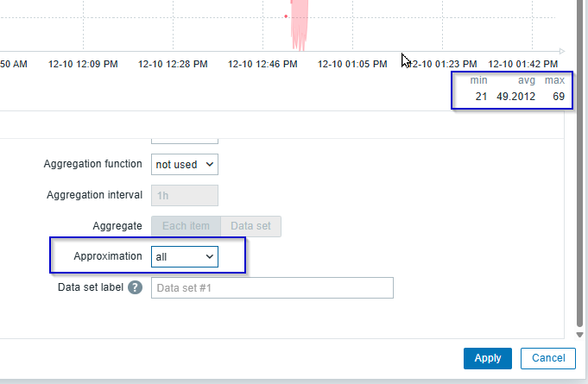Click the 12-10 12:46 PM time label
This screenshot has height=384, width=588.
262,64
